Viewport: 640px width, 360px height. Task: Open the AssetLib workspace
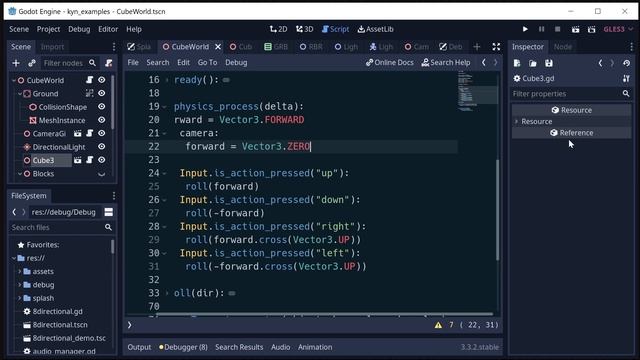376,29
